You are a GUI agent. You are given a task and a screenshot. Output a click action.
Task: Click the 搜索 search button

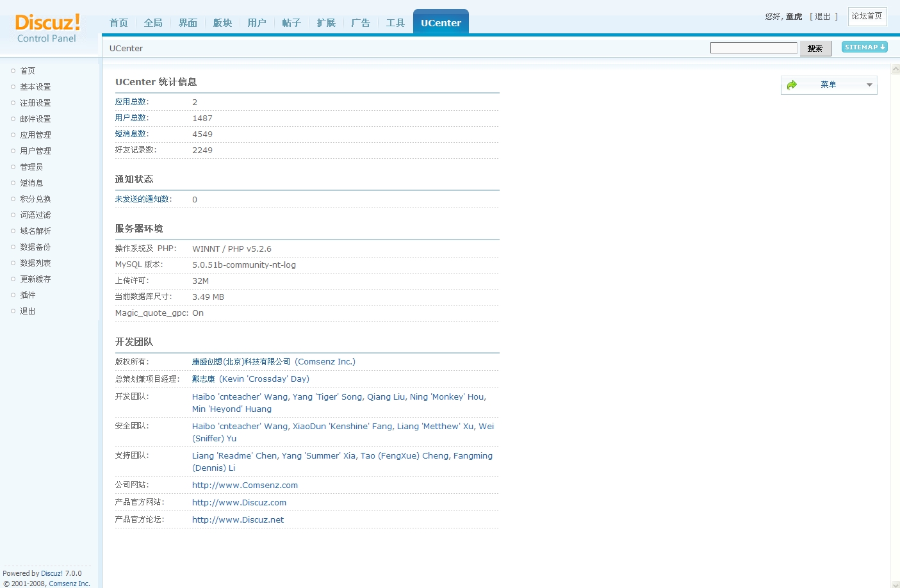coord(815,48)
